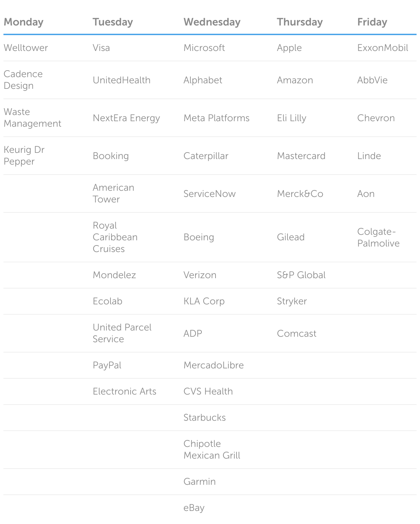Click Colgate-Palmolive in Friday column
The width and height of the screenshot is (420, 524).
378,237
